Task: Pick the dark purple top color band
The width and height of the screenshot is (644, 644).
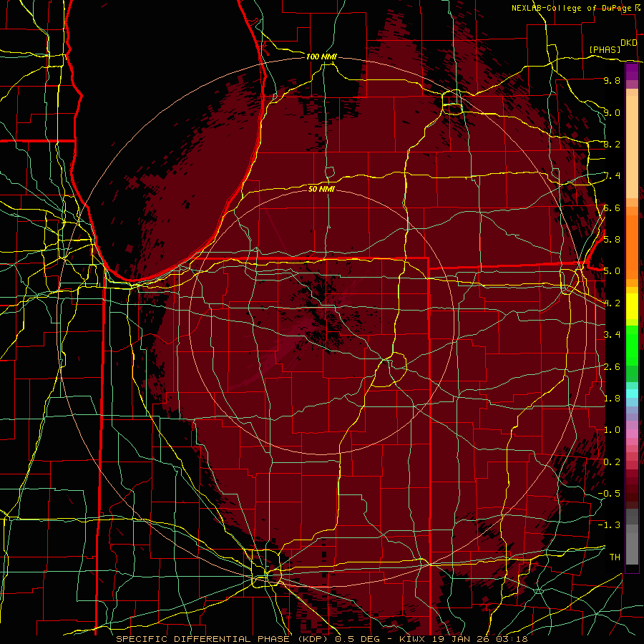Action: (x=632, y=72)
